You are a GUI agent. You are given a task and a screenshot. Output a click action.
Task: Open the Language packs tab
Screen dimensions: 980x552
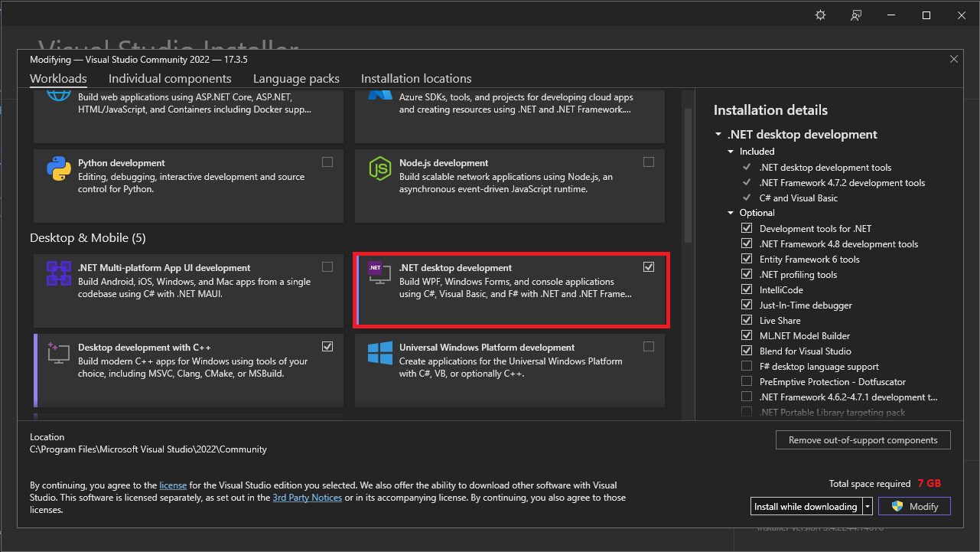tap(296, 79)
